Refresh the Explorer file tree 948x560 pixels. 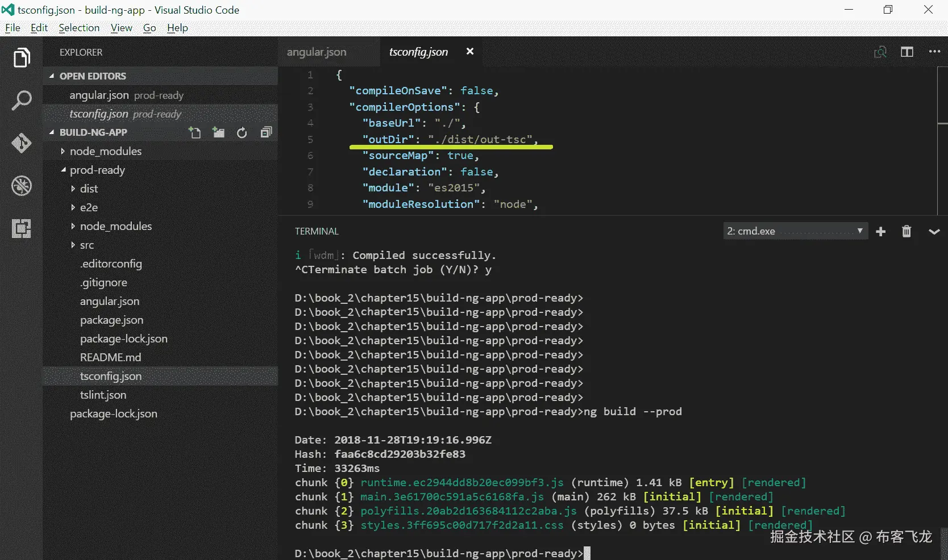pyautogui.click(x=242, y=133)
